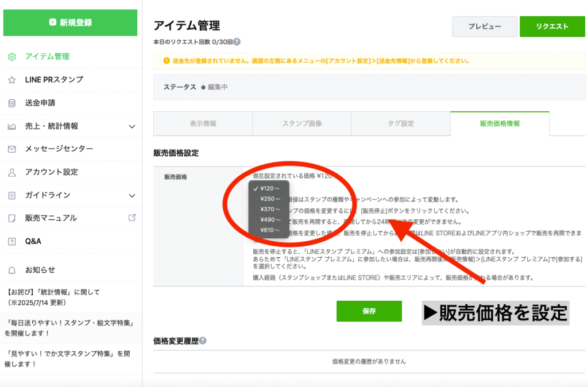Open external link icon beside 販売マニュアル

(x=132, y=218)
